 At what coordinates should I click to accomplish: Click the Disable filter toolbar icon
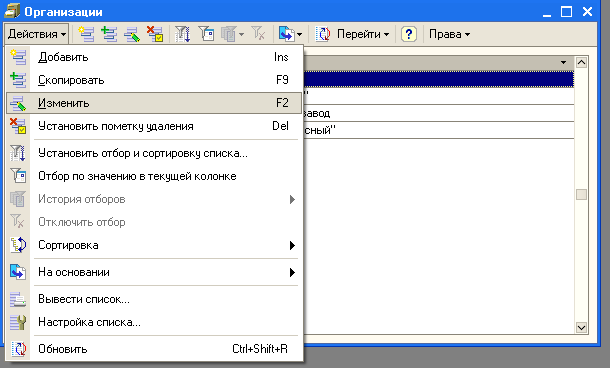[x=258, y=34]
